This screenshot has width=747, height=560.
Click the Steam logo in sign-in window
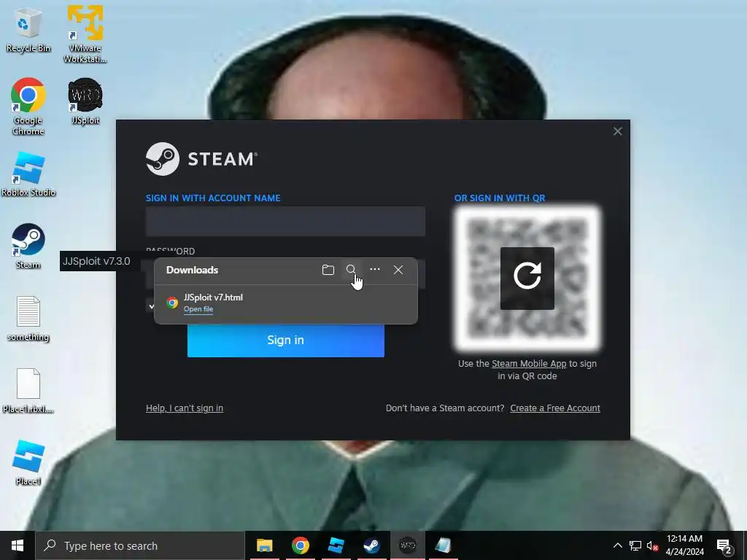click(201, 159)
